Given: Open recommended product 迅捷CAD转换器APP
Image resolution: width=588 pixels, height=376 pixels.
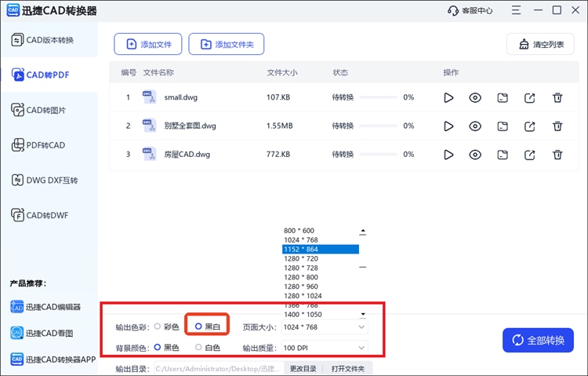Looking at the screenshot, I should [53, 360].
